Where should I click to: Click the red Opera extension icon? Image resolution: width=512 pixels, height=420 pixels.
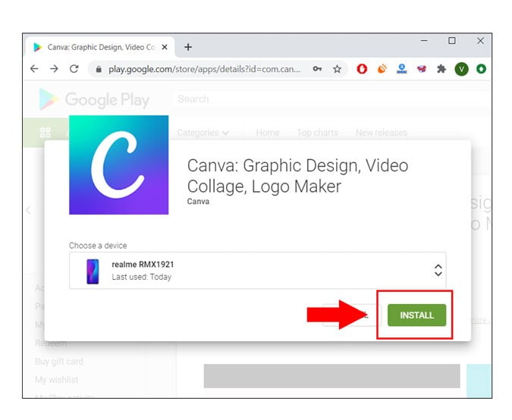[x=363, y=69]
